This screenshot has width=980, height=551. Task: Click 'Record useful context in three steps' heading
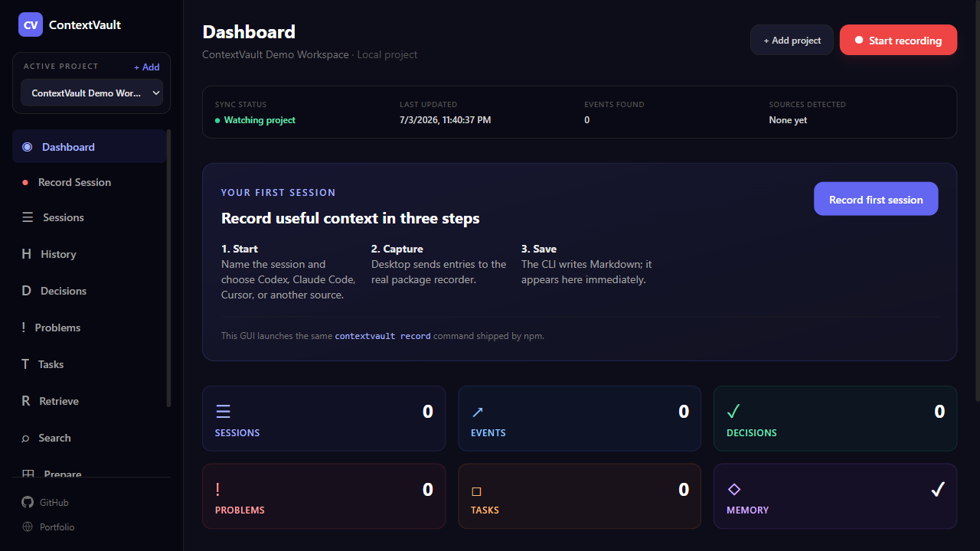click(351, 218)
